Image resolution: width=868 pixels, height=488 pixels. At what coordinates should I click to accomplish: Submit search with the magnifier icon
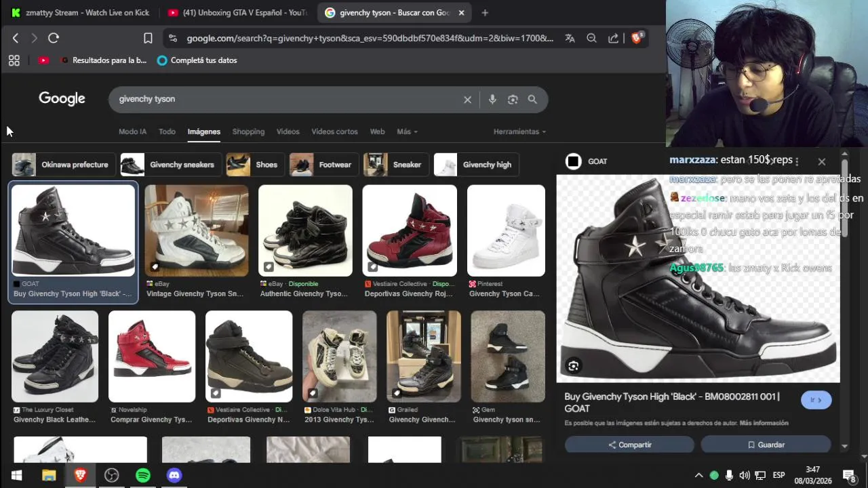tap(532, 100)
